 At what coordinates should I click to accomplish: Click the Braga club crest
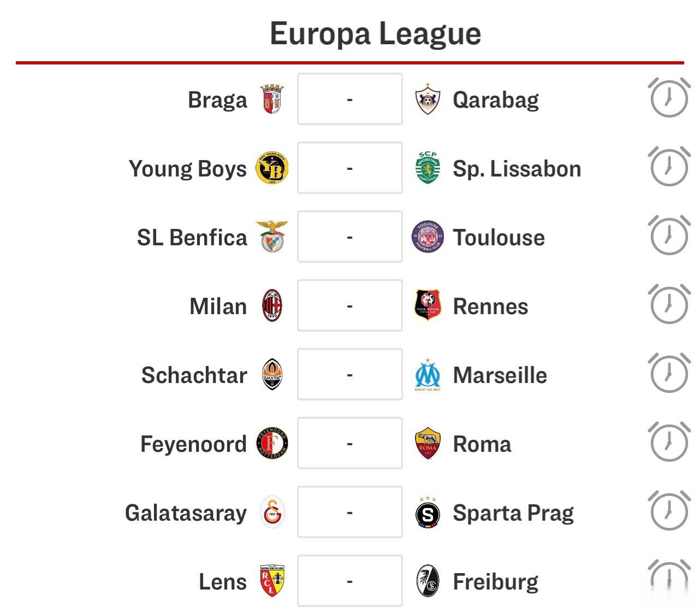tap(272, 99)
